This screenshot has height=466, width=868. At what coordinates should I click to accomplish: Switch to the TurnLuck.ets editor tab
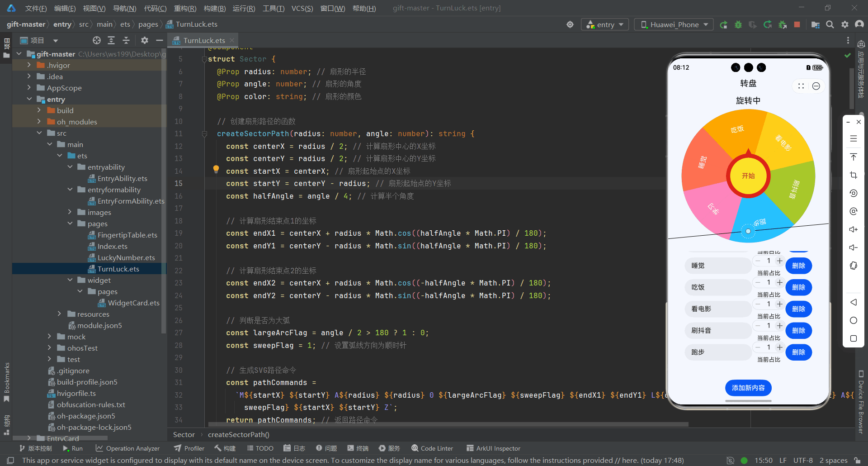204,40
